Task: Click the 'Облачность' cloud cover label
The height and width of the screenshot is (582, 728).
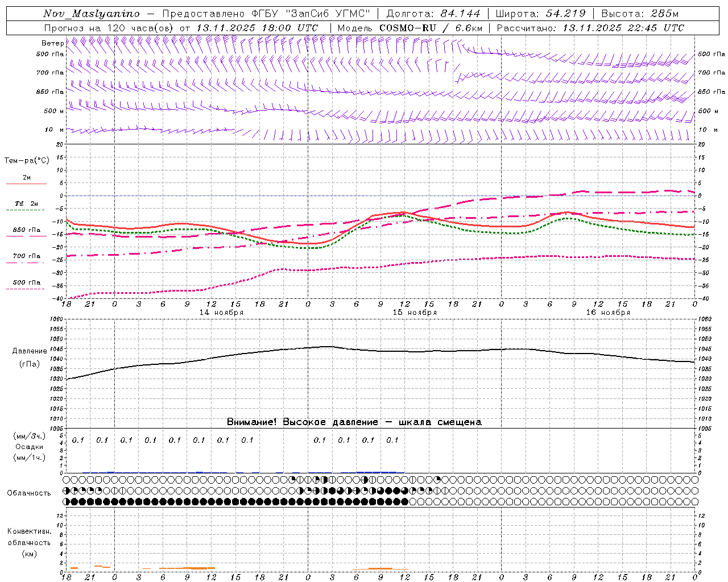Action: [29, 493]
